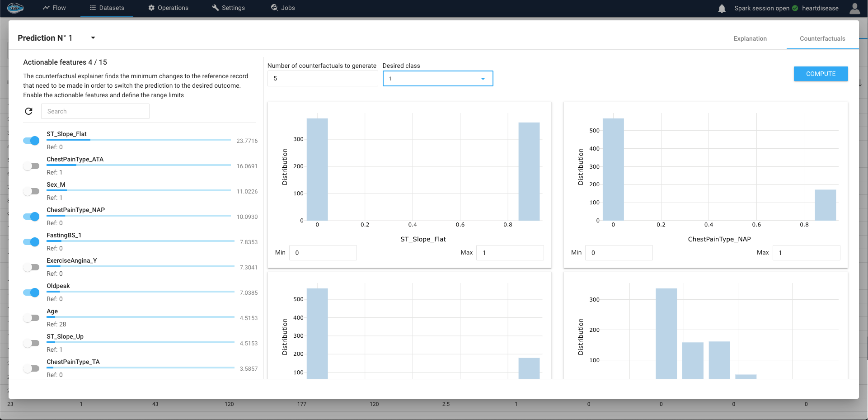The image size is (868, 420).
Task: Enable the ChestPainType_ATA toggle
Action: pyautogui.click(x=31, y=166)
